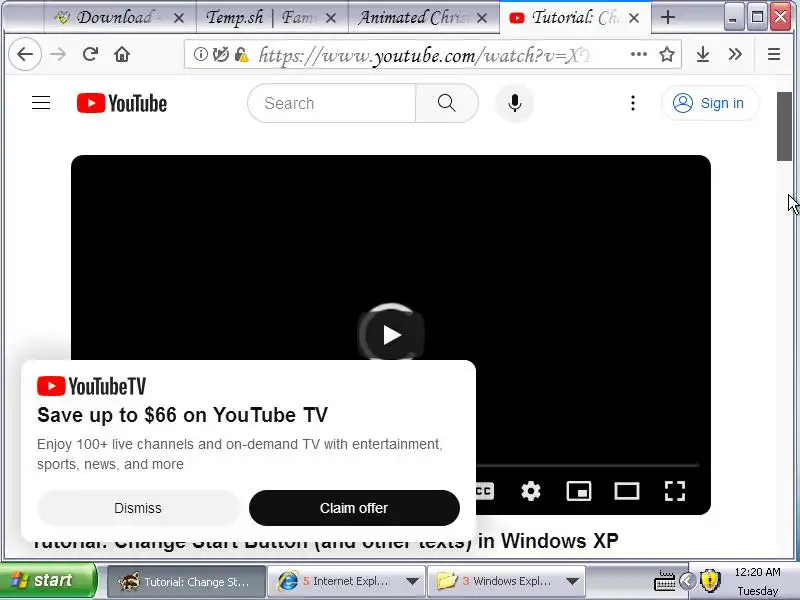Image resolution: width=800 pixels, height=600 pixels.
Task: Open video player settings gear
Action: [x=531, y=491]
